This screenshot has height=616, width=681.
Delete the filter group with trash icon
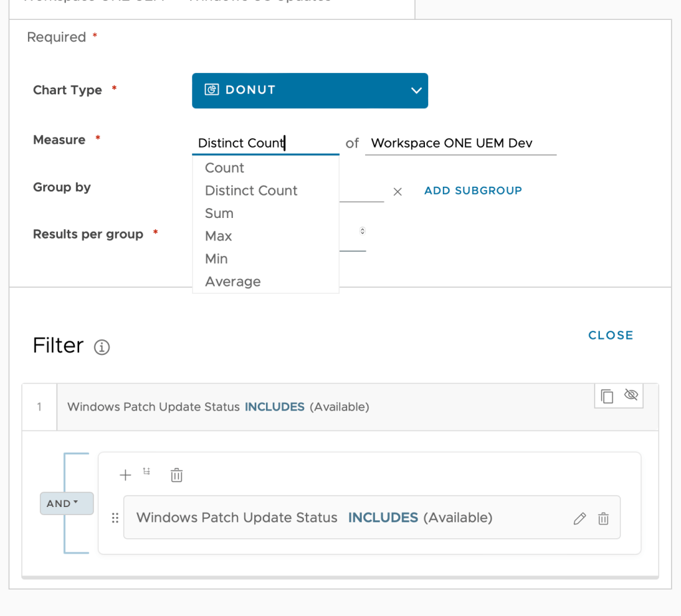[x=176, y=475]
